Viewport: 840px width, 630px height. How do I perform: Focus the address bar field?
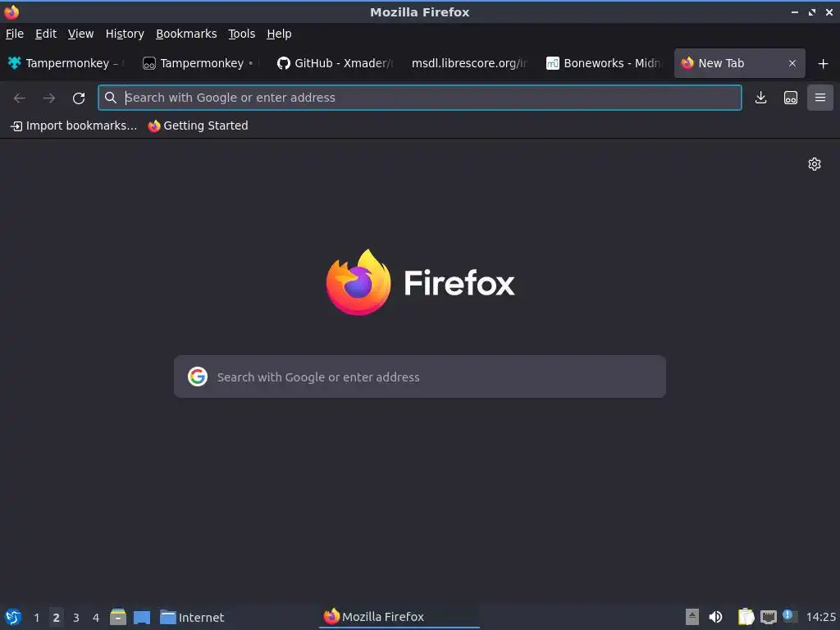pyautogui.click(x=420, y=98)
